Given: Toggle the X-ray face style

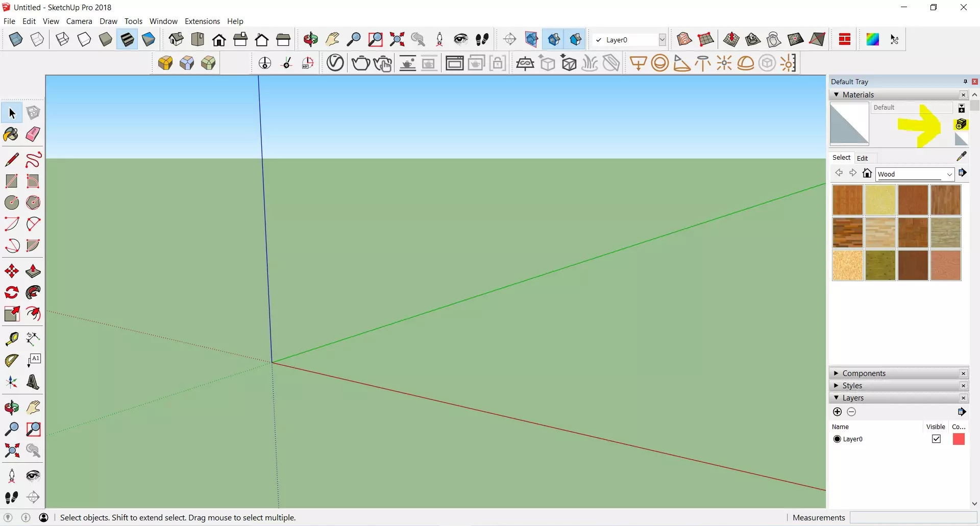Looking at the screenshot, I should tap(16, 39).
